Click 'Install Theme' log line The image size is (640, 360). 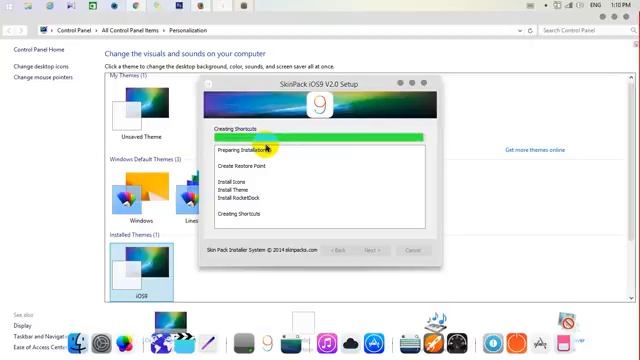click(233, 190)
